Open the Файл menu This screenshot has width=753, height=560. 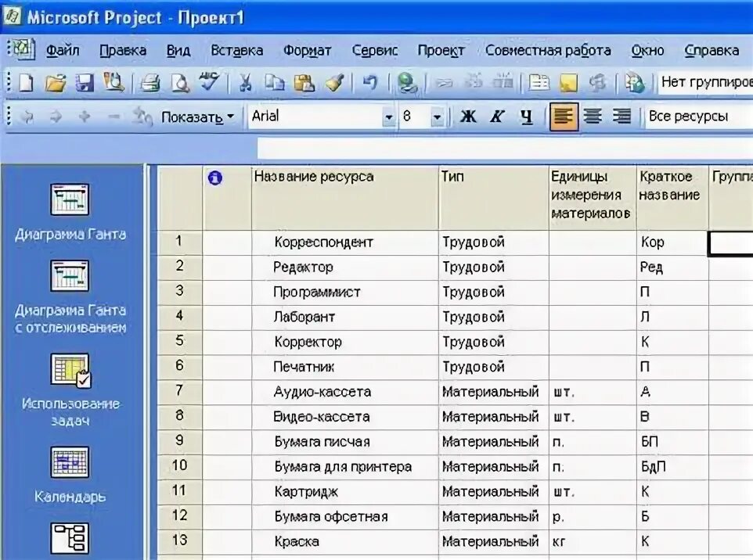point(63,50)
